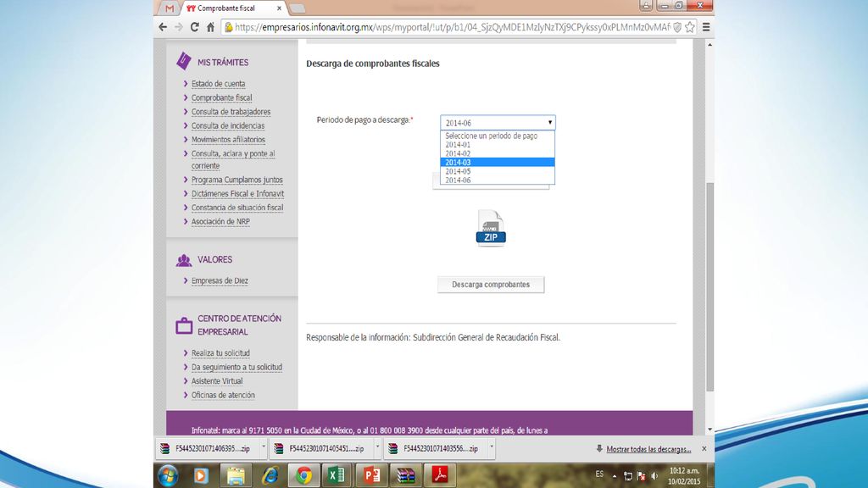The image size is (868, 488).
Task: Open PowerPoint from the taskbar
Action: (371, 475)
